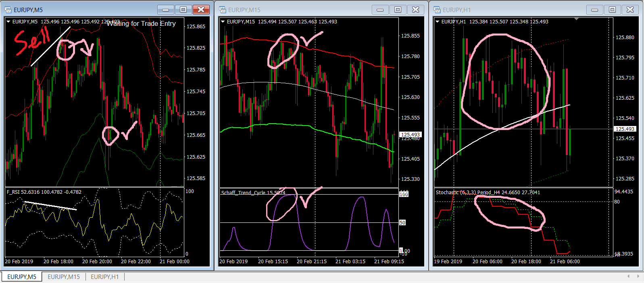Click the F_RSI indicator label
Viewport: 644px width, 283px height.
44,192
